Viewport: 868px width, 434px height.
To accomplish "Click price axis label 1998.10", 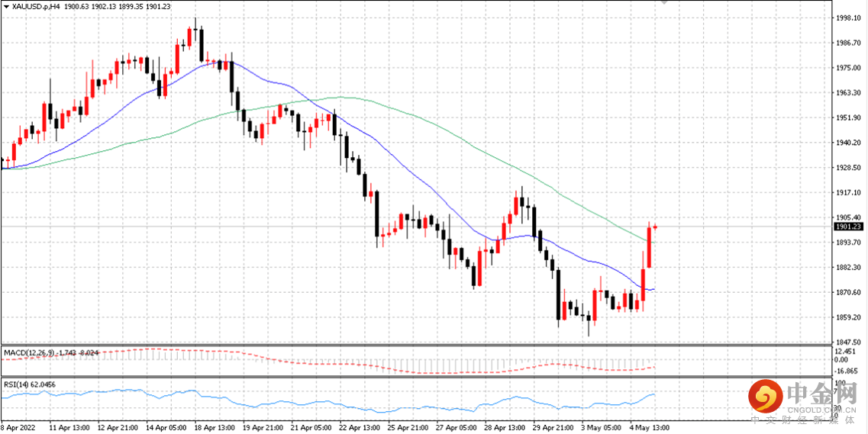I will 847,17.
